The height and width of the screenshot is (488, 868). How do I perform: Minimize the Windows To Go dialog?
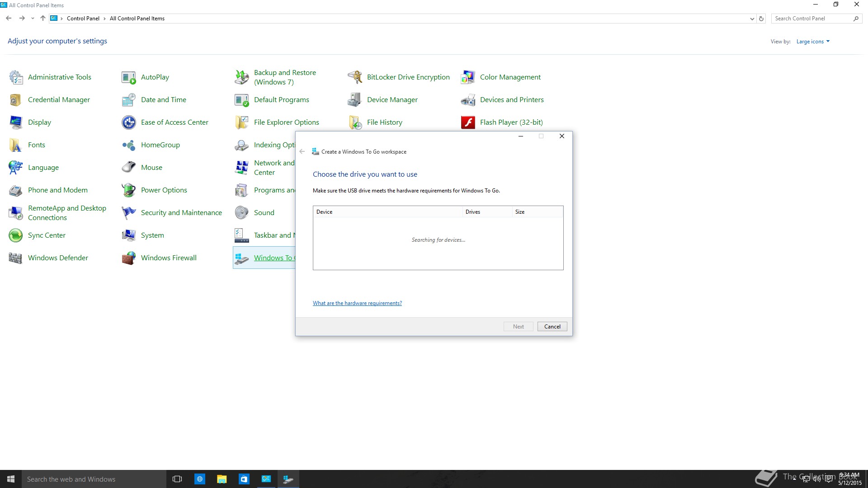click(x=521, y=136)
